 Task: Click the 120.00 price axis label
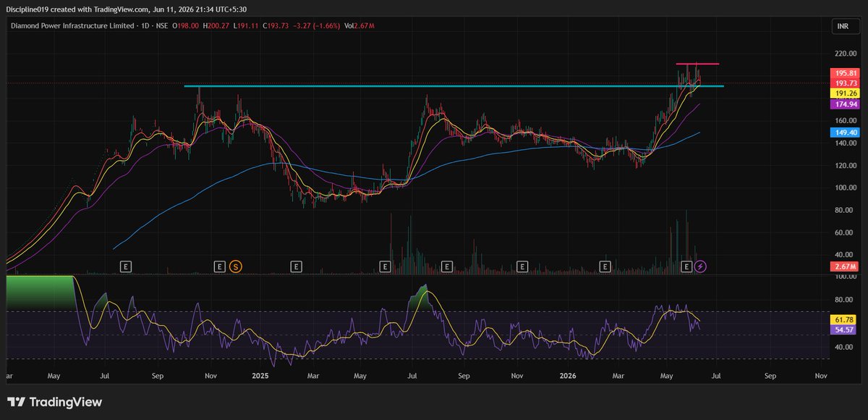(846, 165)
